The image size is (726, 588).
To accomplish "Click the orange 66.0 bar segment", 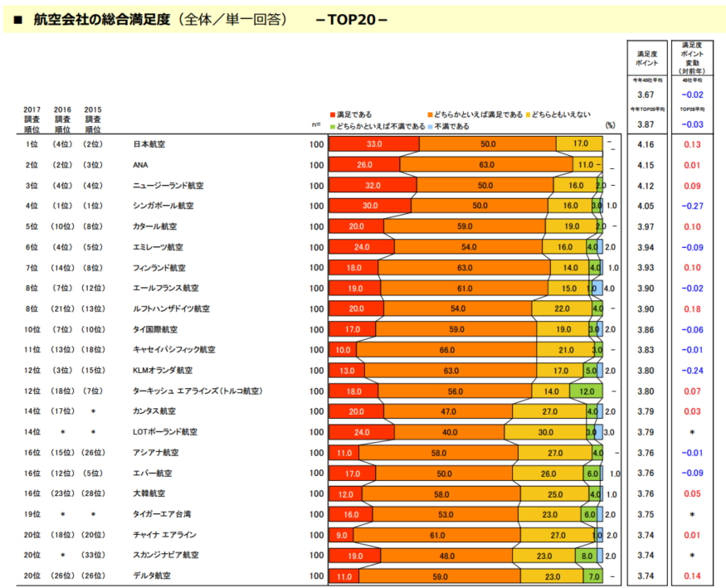I will click(x=446, y=350).
